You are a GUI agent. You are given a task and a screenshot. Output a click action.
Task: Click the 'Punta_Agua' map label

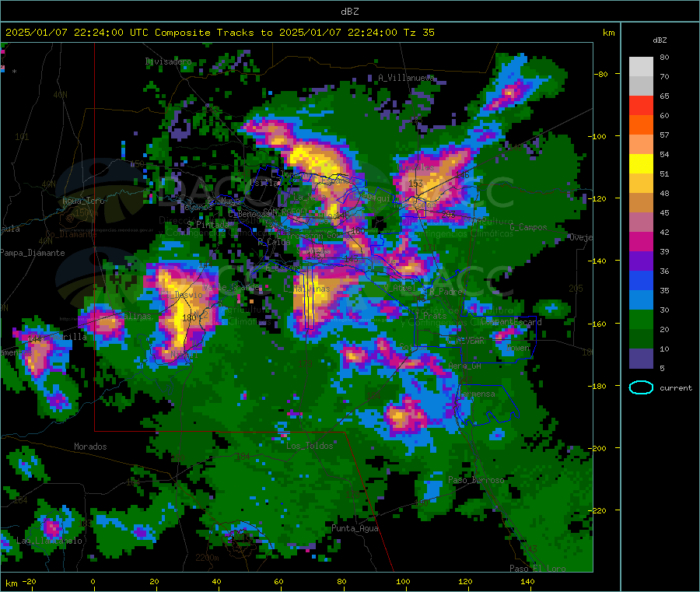(355, 528)
